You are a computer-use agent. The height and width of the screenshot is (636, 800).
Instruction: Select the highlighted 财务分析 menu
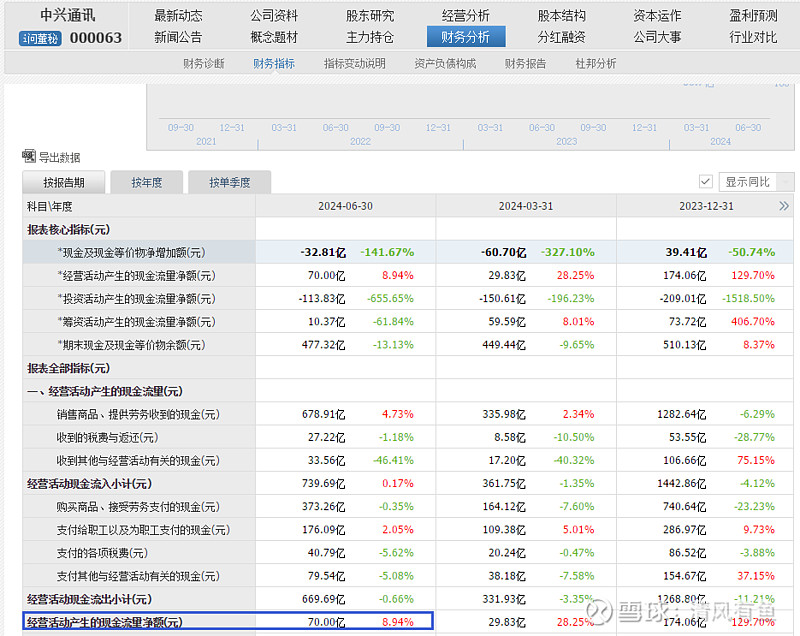466,37
